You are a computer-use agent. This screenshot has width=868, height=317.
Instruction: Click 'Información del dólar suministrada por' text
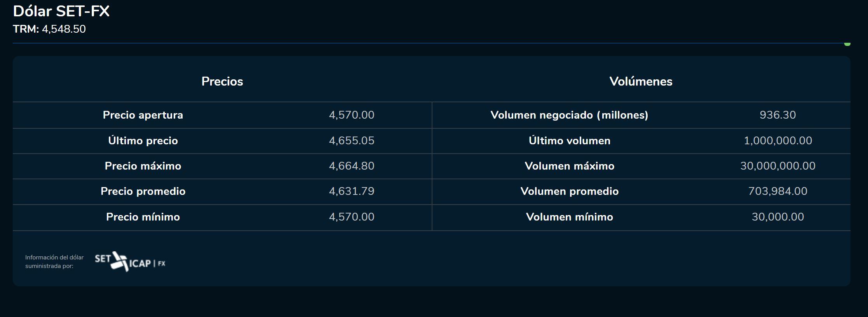click(54, 262)
